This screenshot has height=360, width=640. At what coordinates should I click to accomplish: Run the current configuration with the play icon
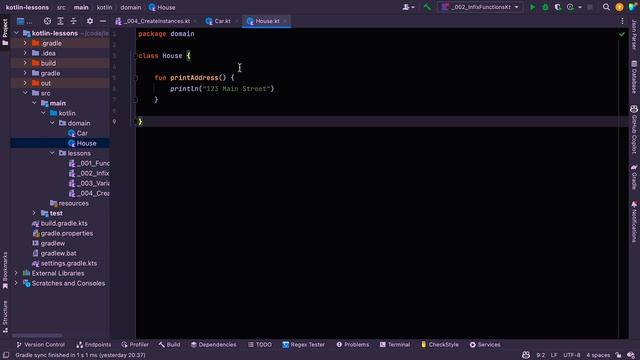532,7
